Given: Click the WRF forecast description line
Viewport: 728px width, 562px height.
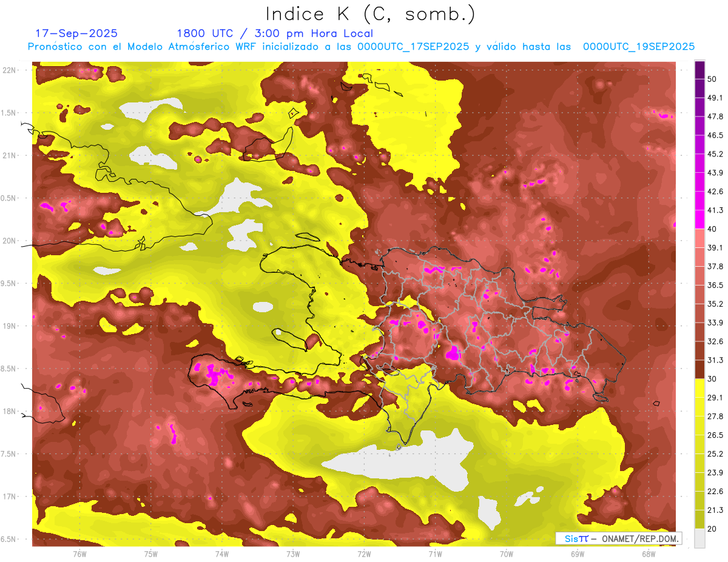Looking at the screenshot, I should [x=361, y=47].
